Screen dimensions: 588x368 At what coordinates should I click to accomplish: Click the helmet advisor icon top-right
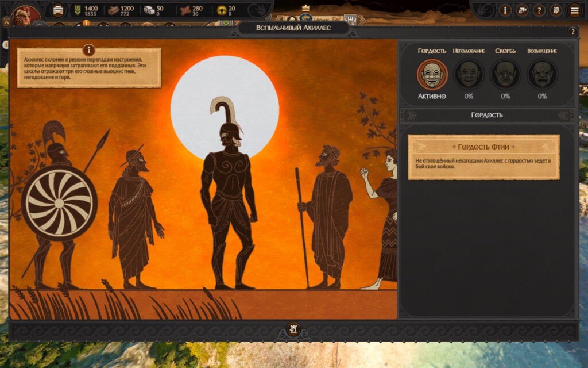point(555,10)
